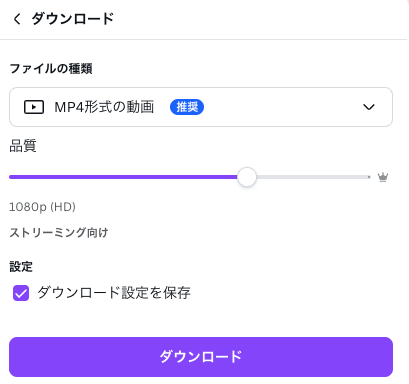Click the grey unfilled part of quality slider
This screenshot has height=384, width=409.
coord(312,177)
